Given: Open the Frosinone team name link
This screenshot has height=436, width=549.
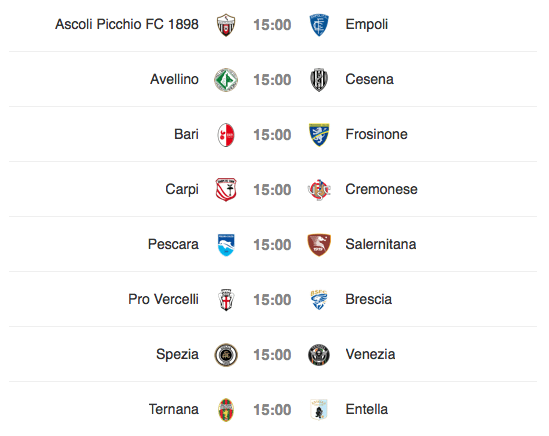Looking at the screenshot, I should click(376, 134).
